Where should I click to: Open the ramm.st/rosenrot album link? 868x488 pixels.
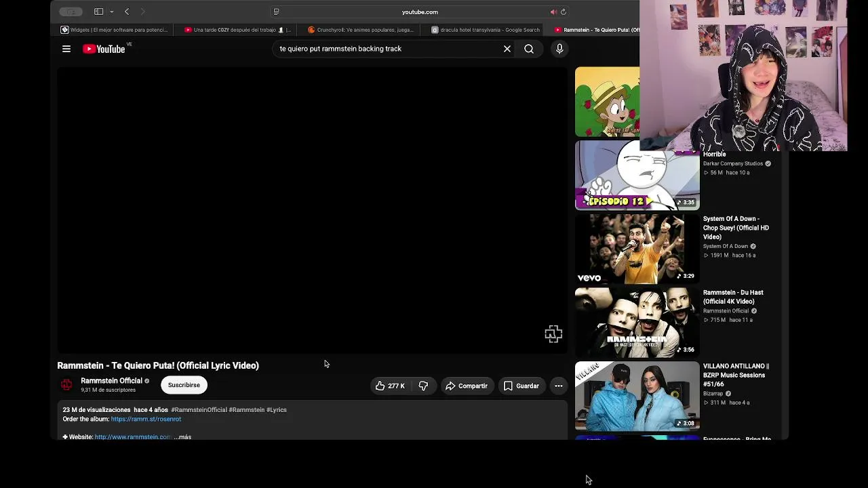coord(146,419)
